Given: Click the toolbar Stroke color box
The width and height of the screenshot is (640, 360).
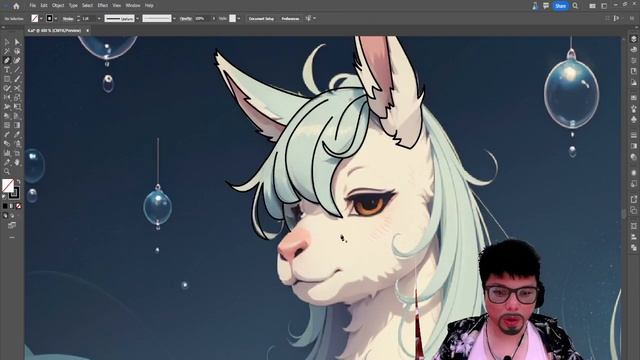Looking at the screenshot, I should point(14,193).
